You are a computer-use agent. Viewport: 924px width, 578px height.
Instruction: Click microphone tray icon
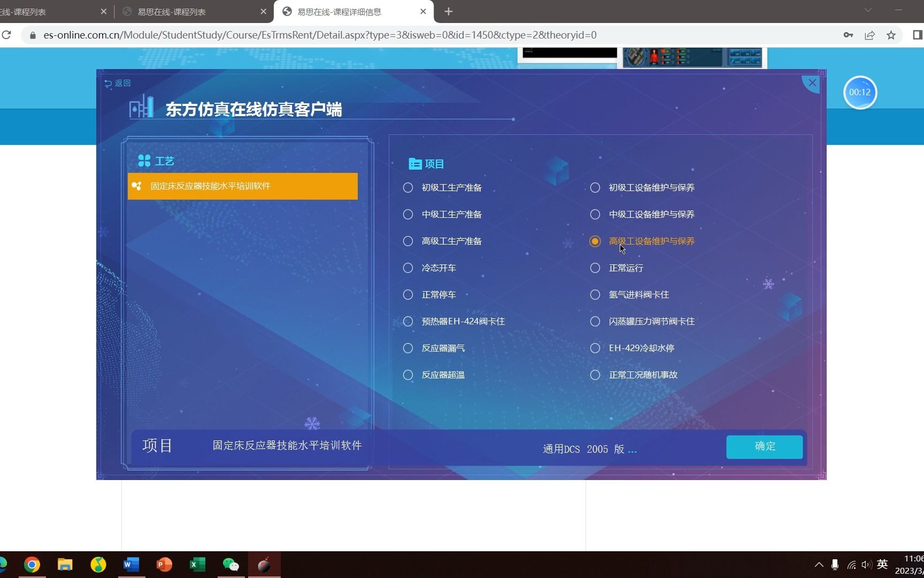pyautogui.click(x=835, y=565)
